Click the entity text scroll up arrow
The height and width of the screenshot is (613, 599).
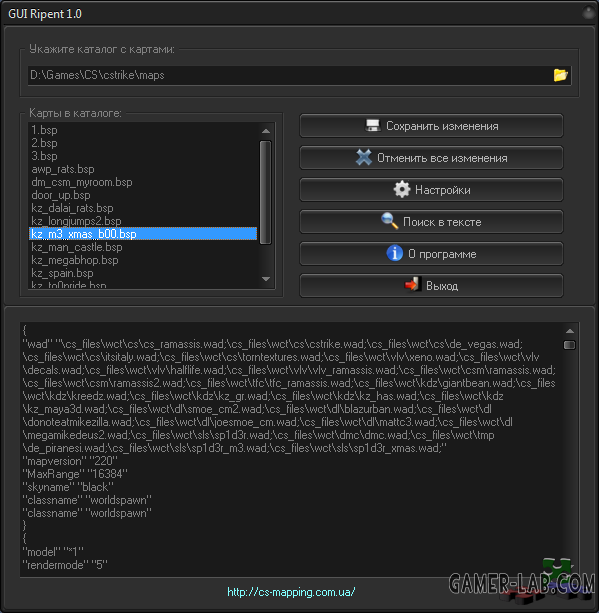[570, 331]
